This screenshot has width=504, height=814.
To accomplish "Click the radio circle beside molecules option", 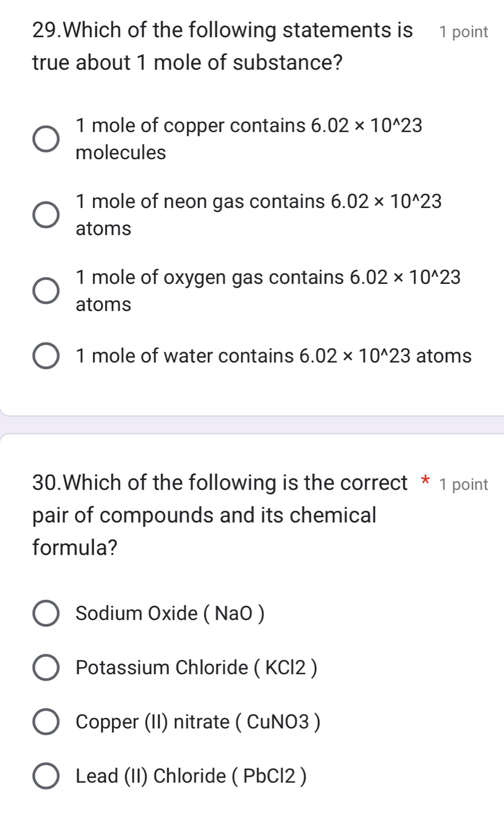I will 47,138.
